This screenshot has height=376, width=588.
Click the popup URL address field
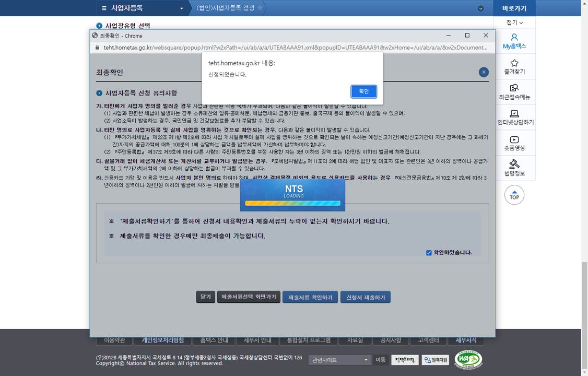[x=296, y=48]
